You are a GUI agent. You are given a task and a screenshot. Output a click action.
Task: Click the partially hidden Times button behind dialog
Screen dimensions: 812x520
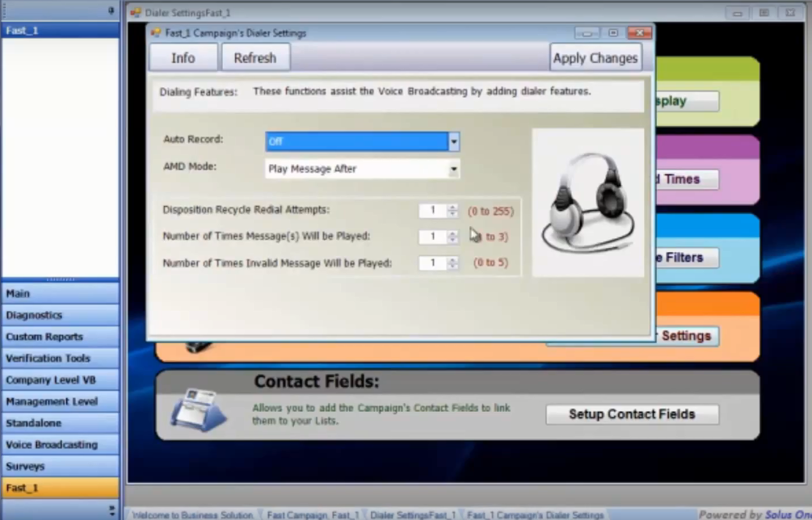[688, 179]
